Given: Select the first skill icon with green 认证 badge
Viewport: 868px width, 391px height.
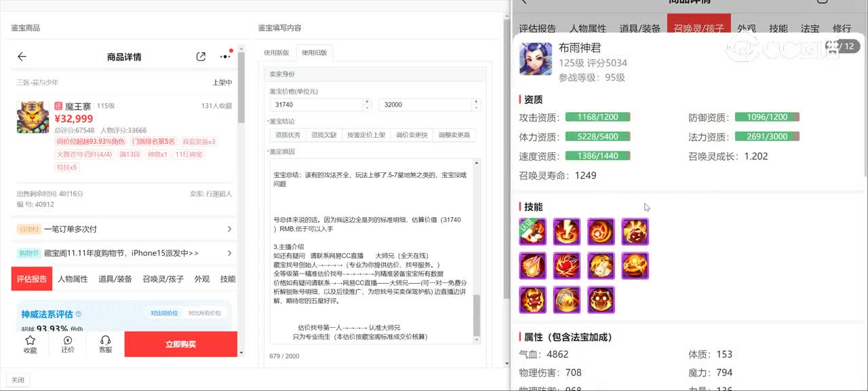Looking at the screenshot, I should pos(533,231).
